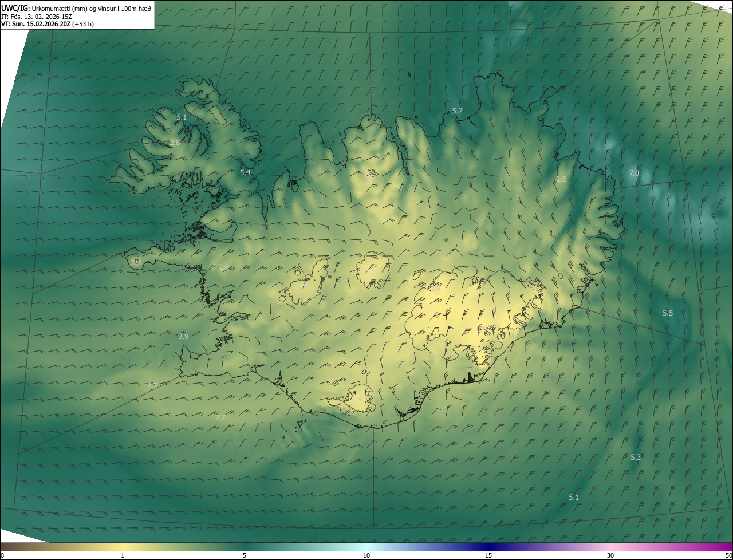
Task: Click the 5.5 value over the eastern sea
Action: tap(668, 313)
